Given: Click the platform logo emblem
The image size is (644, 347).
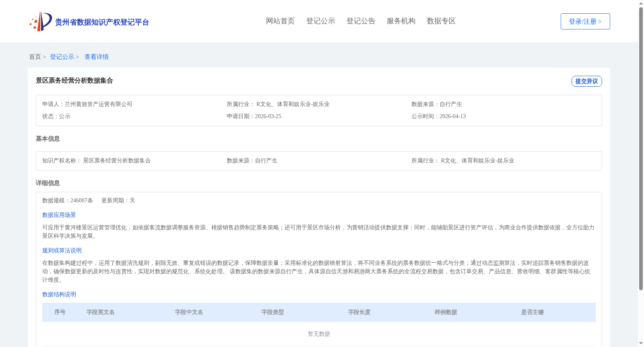Looking at the screenshot, I should (41, 21).
